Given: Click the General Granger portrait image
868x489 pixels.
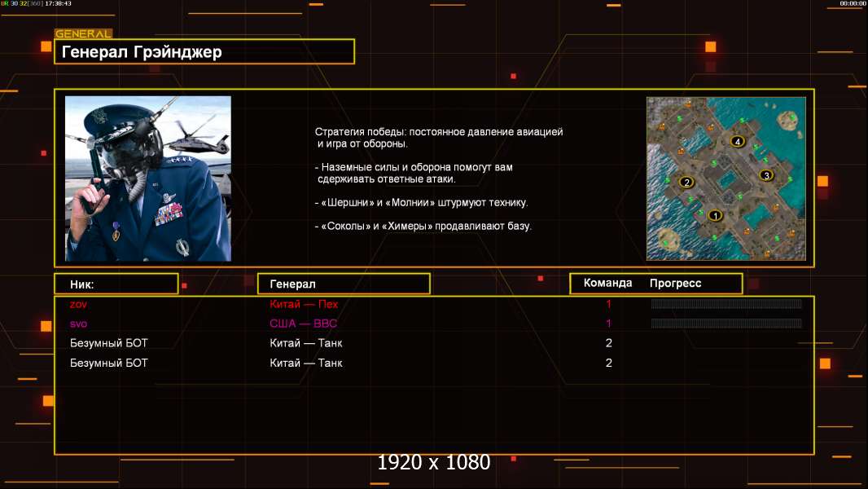Looking at the screenshot, I should coord(147,178).
